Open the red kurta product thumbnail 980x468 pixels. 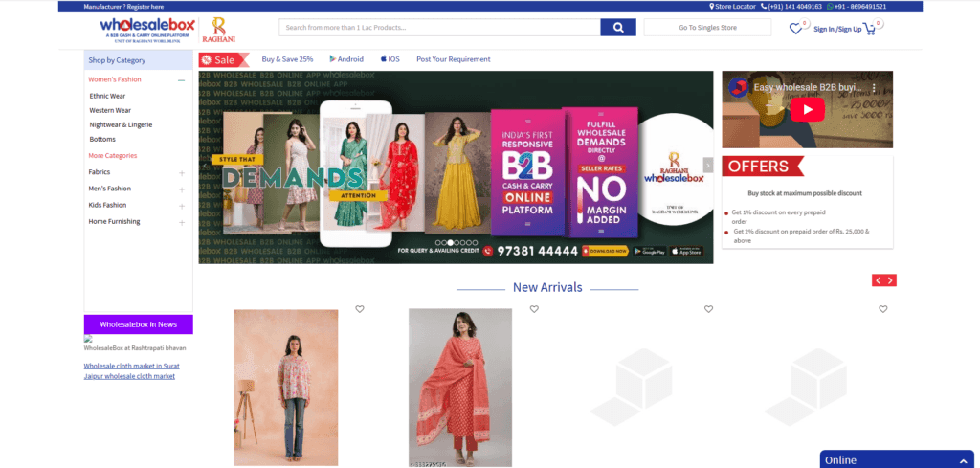click(460, 388)
